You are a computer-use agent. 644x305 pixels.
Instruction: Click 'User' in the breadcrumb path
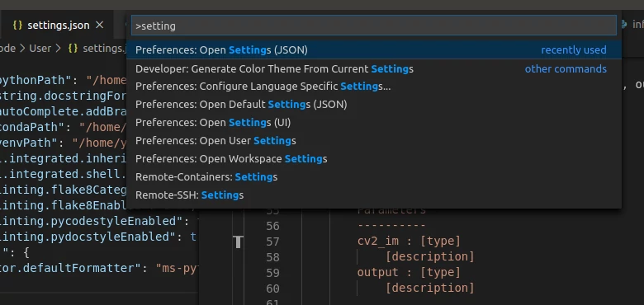click(40, 49)
